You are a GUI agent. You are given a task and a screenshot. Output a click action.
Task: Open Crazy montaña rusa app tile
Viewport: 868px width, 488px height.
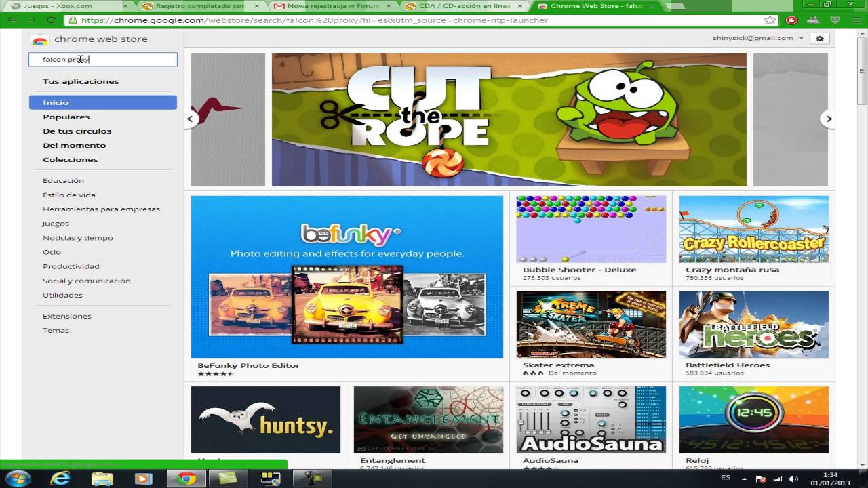click(754, 239)
